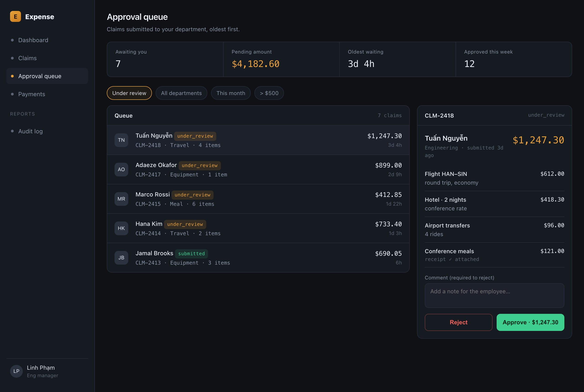
Task: Select the Airport transfers line item
Action: (494, 230)
